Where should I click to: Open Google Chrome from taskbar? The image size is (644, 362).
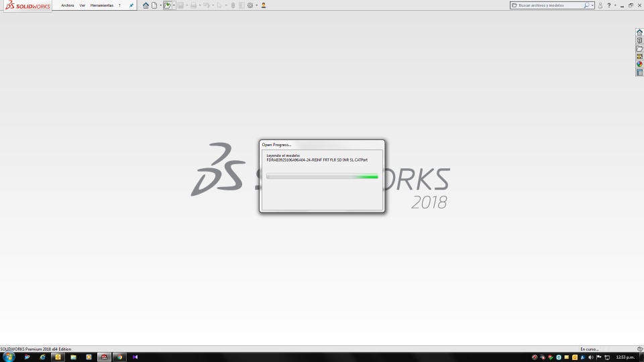119,357
